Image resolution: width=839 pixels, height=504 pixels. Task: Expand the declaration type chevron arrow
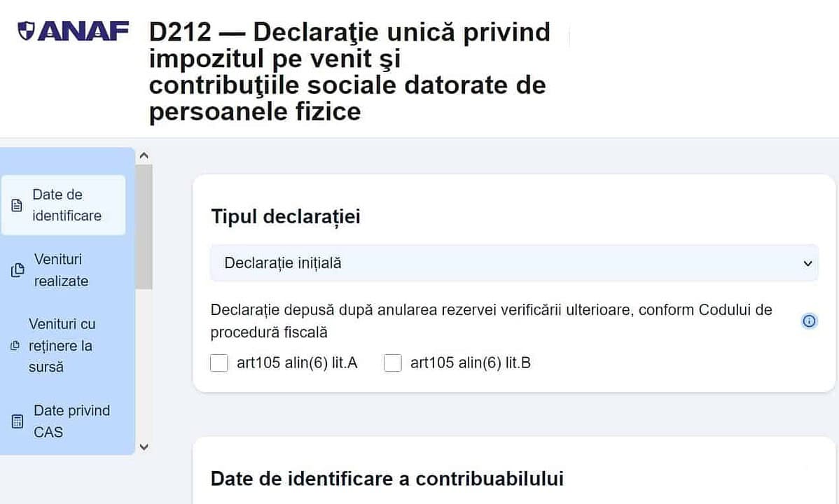(x=807, y=264)
